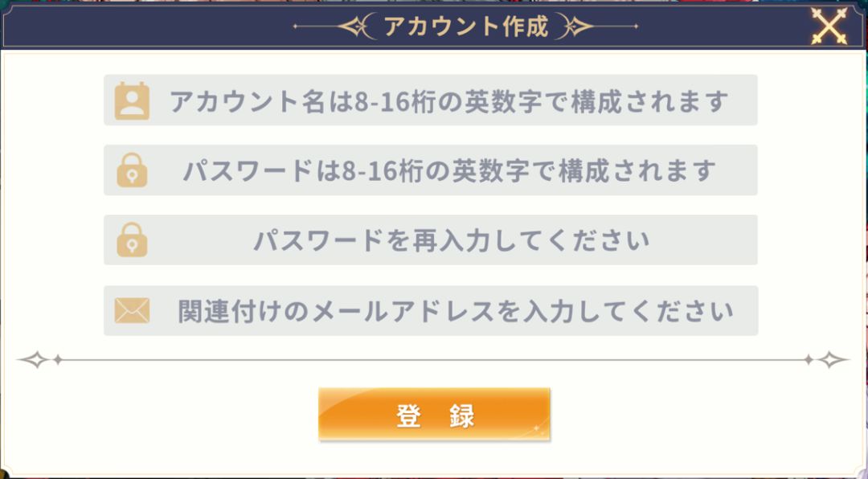868x479 pixels.
Task: Select the padlock icon on password field
Action: (x=133, y=169)
